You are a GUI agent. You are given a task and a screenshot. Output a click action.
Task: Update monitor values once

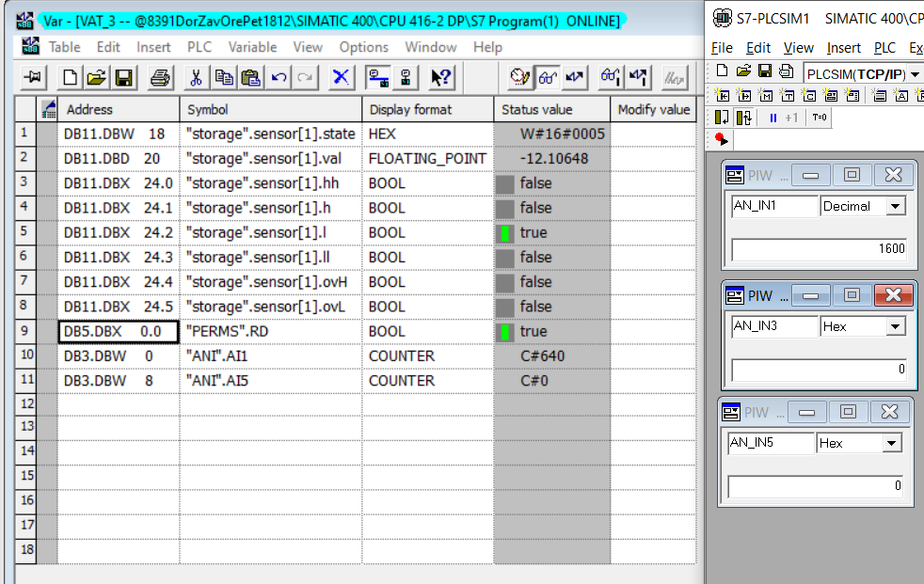[611, 78]
